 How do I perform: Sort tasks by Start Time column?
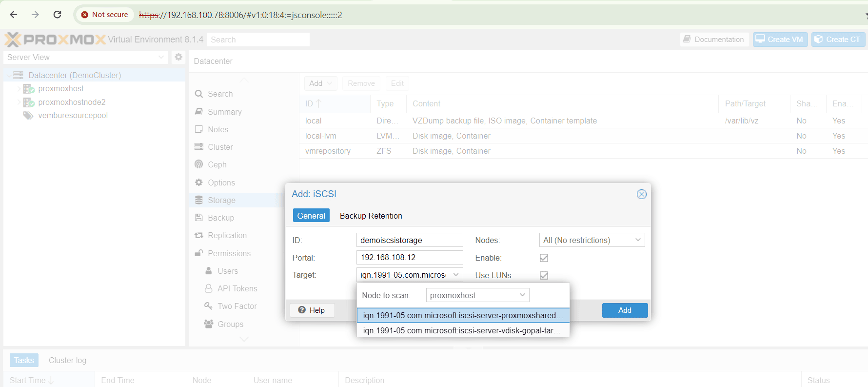point(49,380)
